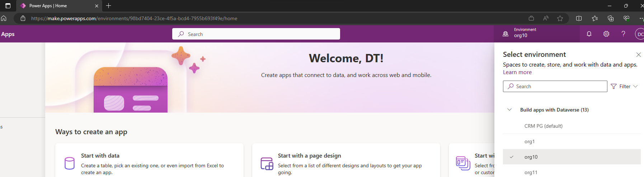Add this page to favorites star
644x177 pixels.
[560, 18]
